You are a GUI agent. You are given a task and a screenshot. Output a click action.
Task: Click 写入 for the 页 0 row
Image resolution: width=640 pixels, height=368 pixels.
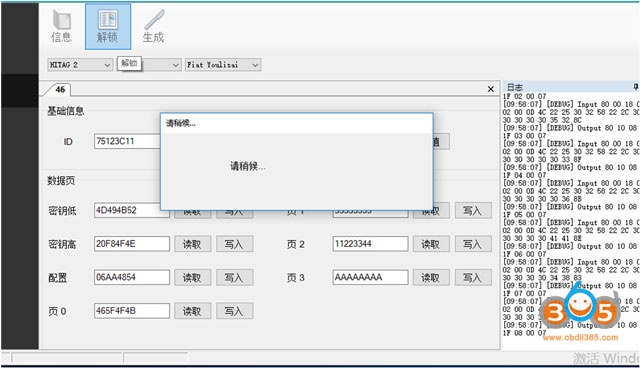pyautogui.click(x=234, y=311)
